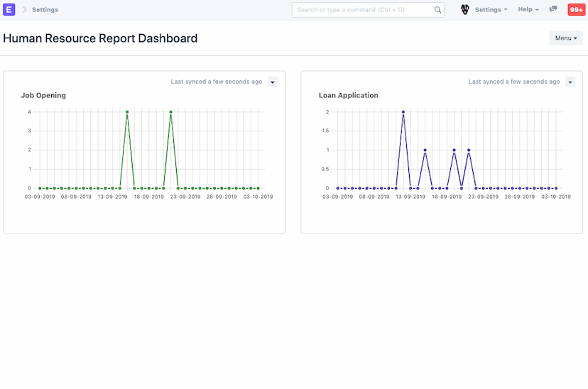588x389 pixels.
Task: Click 03-10-2019 label on Job Opening axis
Action: (258, 197)
